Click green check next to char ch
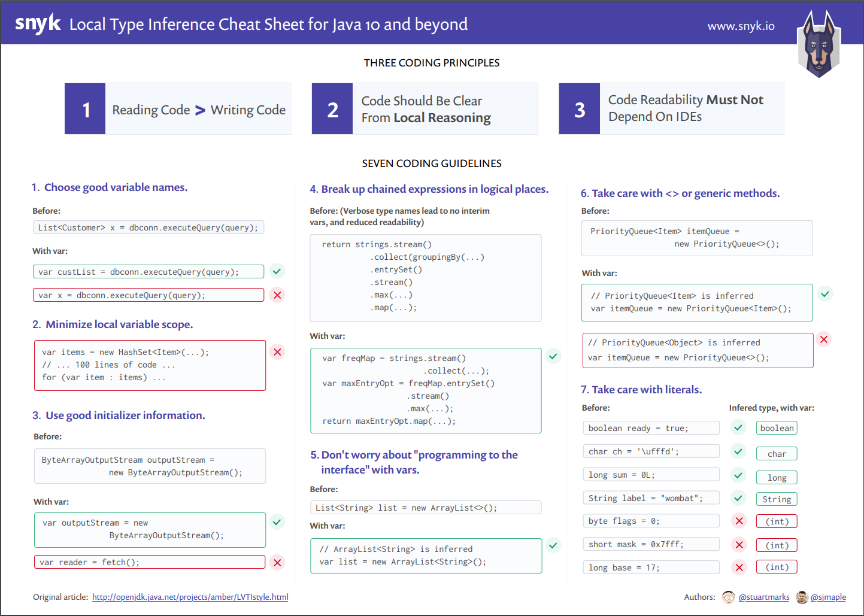The width and height of the screenshot is (864, 616). click(x=738, y=451)
